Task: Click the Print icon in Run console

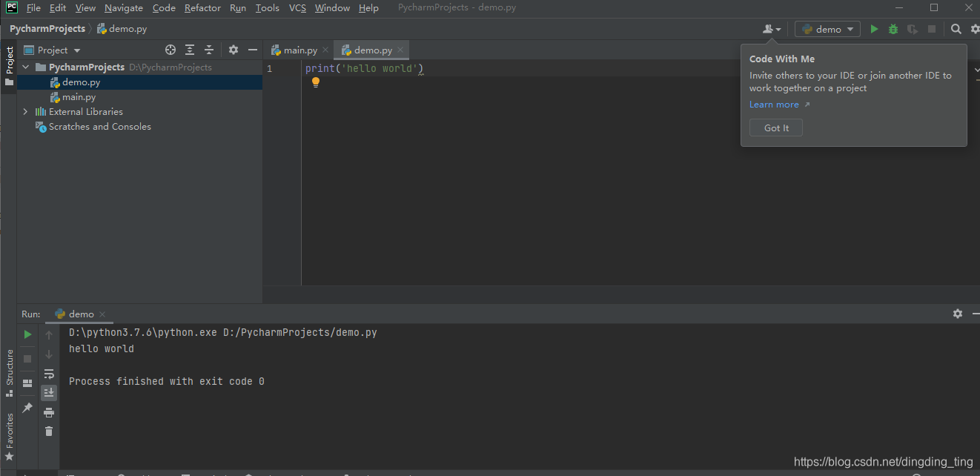Action: pyautogui.click(x=49, y=412)
